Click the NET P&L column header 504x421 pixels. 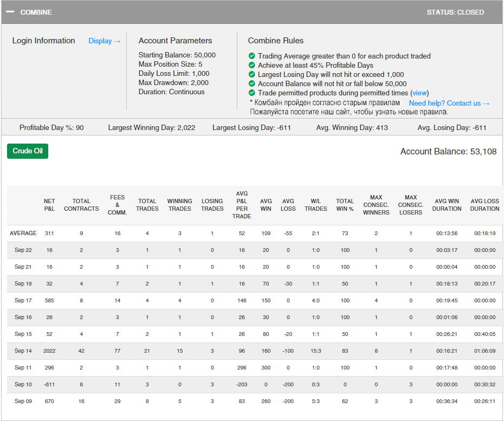coord(49,205)
